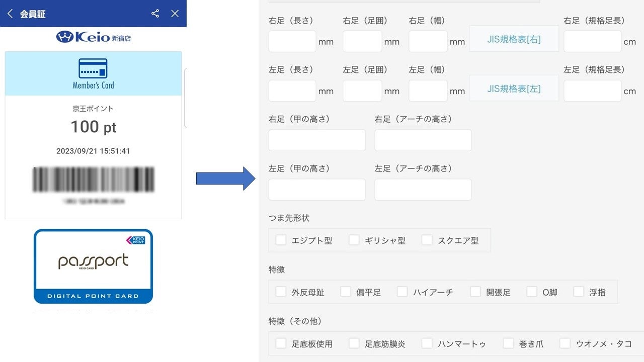Open the JIS規格表[右] size chart

[x=514, y=38]
